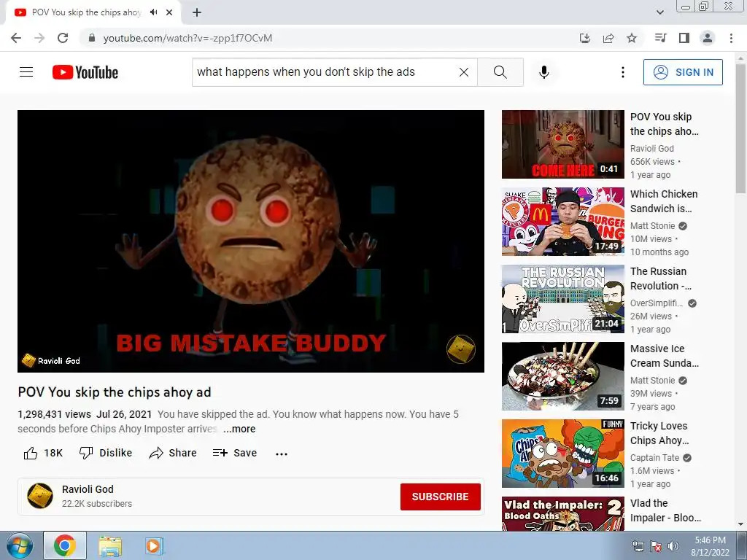Like the video with thumbs up
The height and width of the screenshot is (560, 747).
click(31, 454)
